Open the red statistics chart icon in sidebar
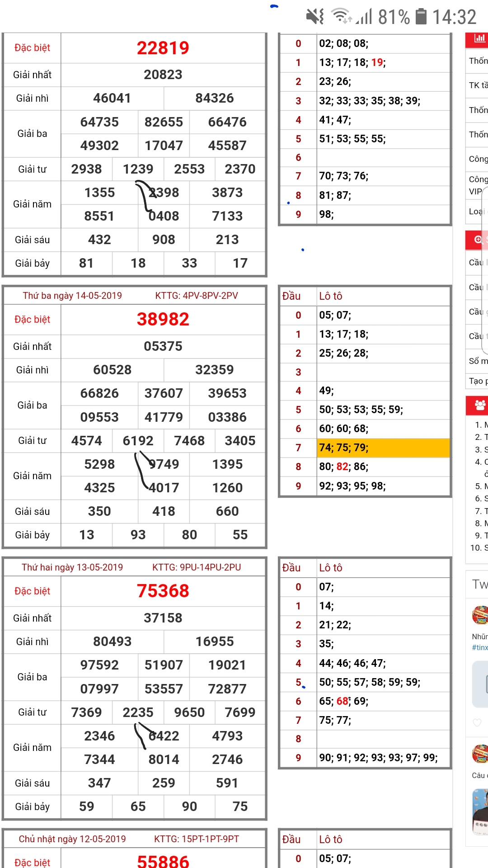 click(479, 39)
